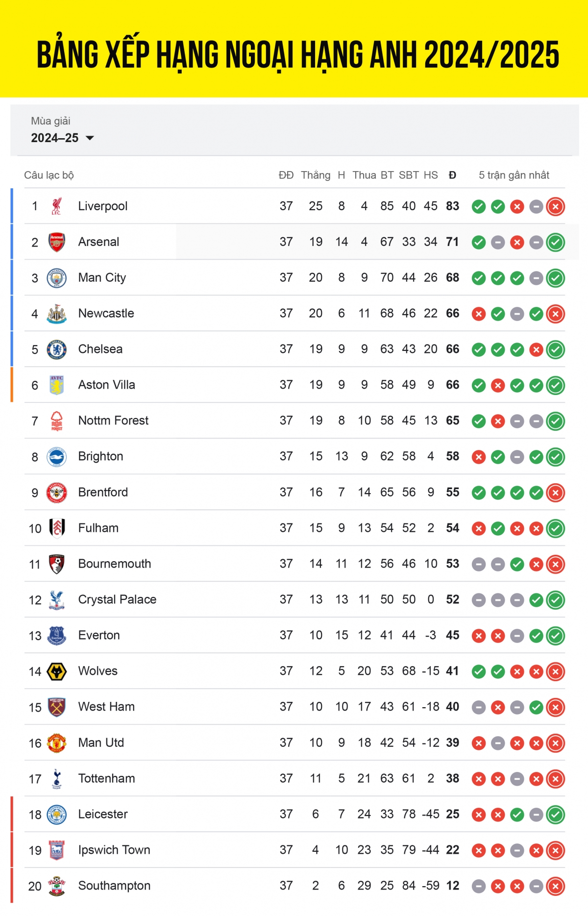Click the Brentford bee crest
The image size is (588, 916).
pyautogui.click(x=57, y=493)
